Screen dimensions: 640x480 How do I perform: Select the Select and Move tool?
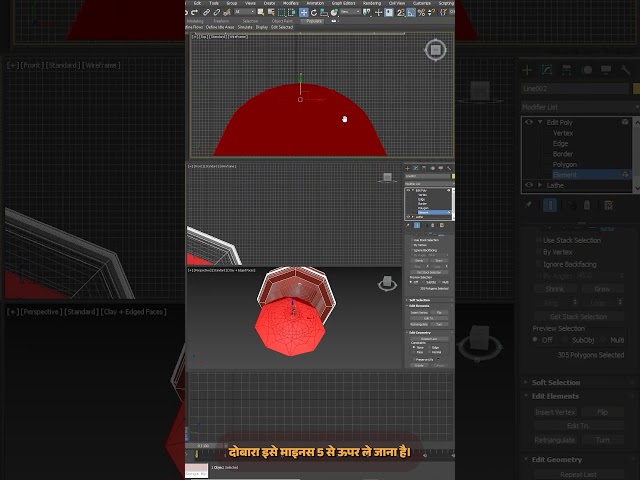click(x=304, y=13)
